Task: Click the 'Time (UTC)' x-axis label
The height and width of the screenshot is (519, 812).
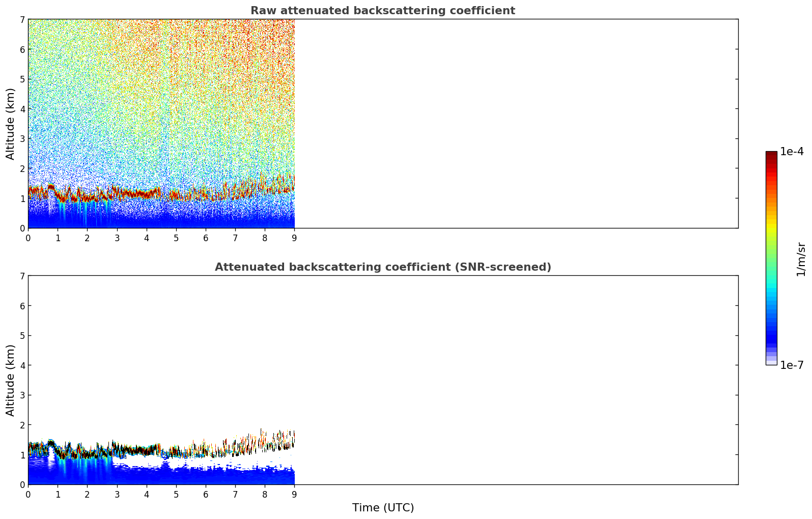Action: pyautogui.click(x=383, y=508)
